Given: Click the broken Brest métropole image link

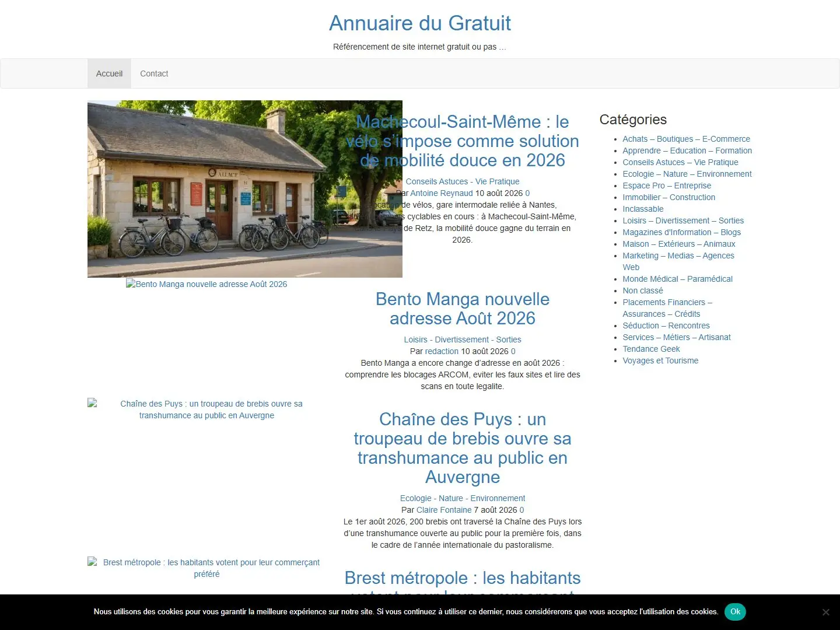Looking at the screenshot, I should (206, 568).
